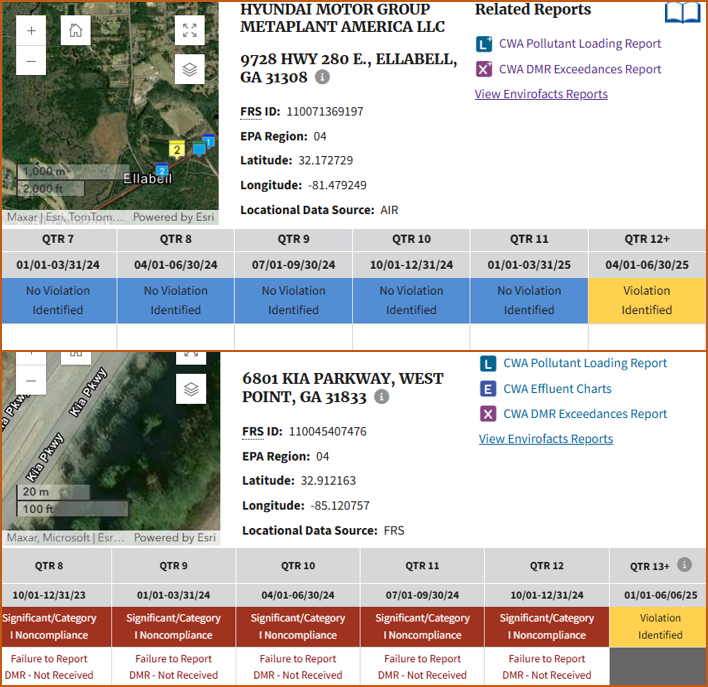The width and height of the screenshot is (708, 687).
Task: Select No Violation Identified cell under QTR 11
Action: pyautogui.click(x=529, y=300)
